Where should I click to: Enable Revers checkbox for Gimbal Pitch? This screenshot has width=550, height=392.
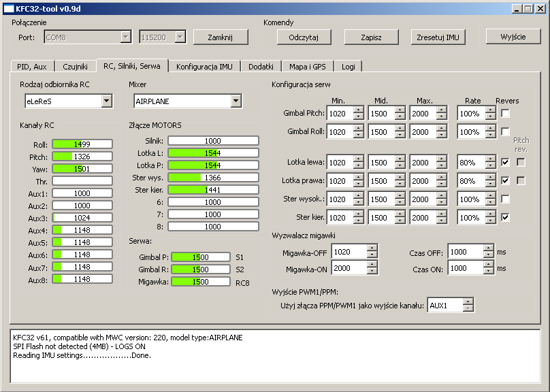506,113
